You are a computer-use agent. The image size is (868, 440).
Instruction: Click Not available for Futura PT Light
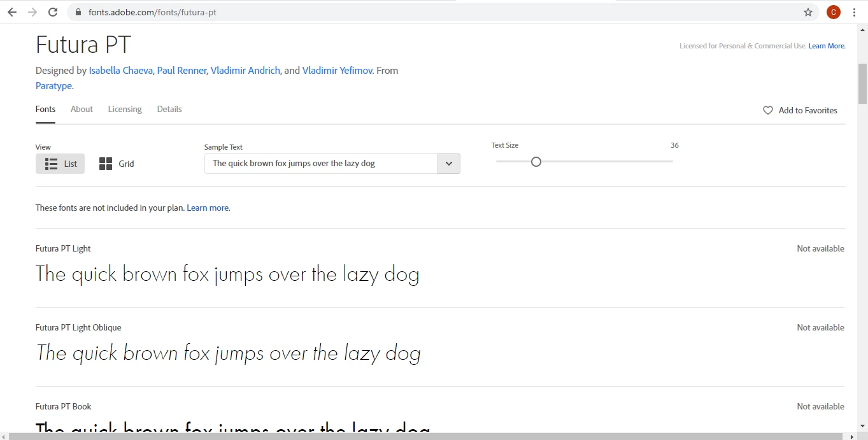pos(820,248)
